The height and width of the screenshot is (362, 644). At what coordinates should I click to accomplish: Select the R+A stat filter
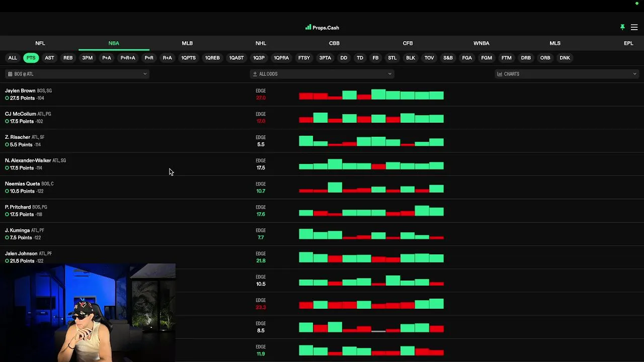click(168, 58)
